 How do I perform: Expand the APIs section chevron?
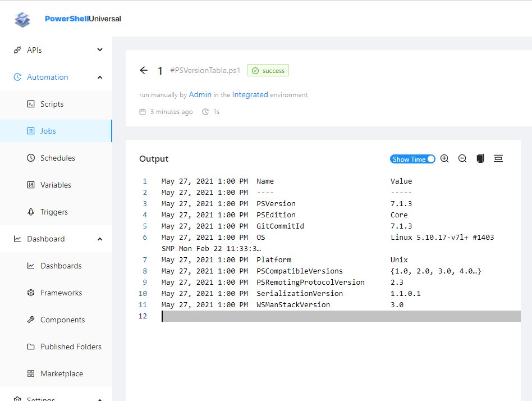point(100,49)
